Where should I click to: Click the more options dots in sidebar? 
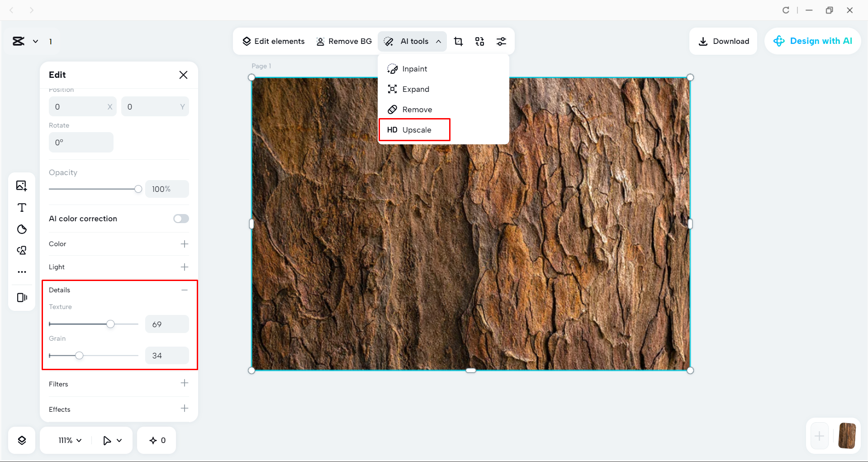tap(22, 272)
